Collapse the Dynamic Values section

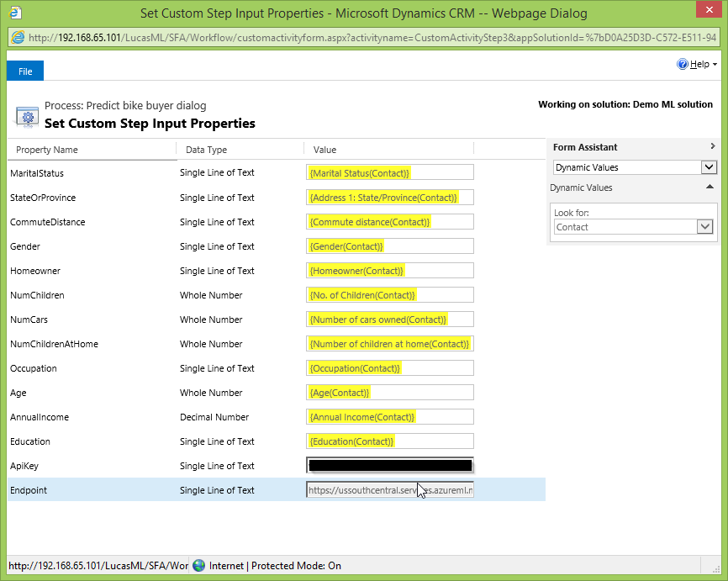(x=710, y=187)
